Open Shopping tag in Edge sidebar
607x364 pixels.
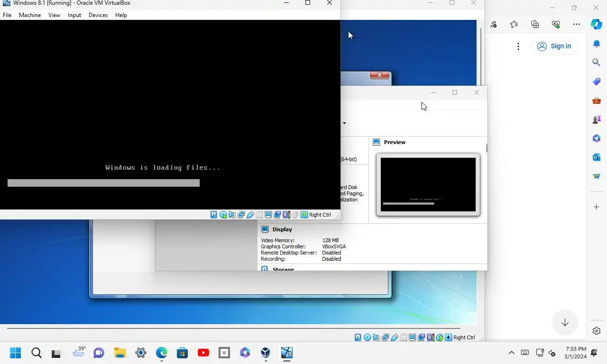click(x=597, y=82)
